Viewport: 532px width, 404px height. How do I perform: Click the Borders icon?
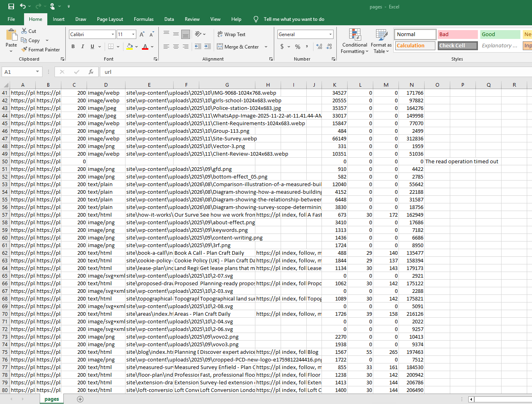tap(111, 47)
